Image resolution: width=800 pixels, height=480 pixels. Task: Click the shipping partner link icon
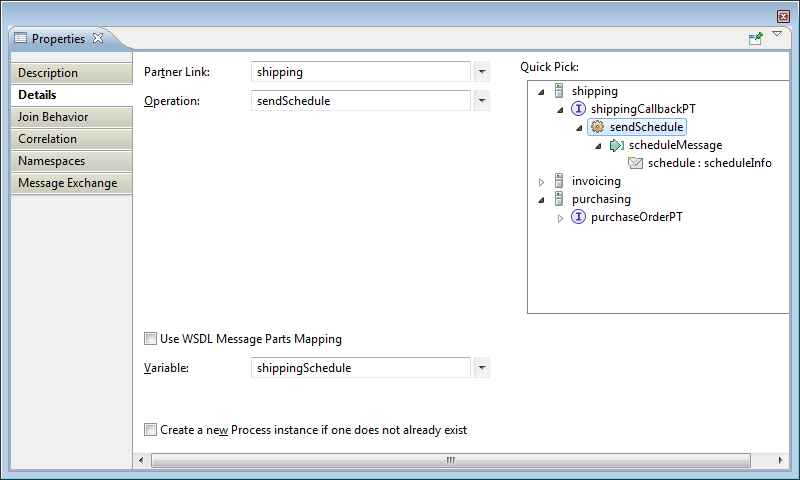[x=559, y=91]
